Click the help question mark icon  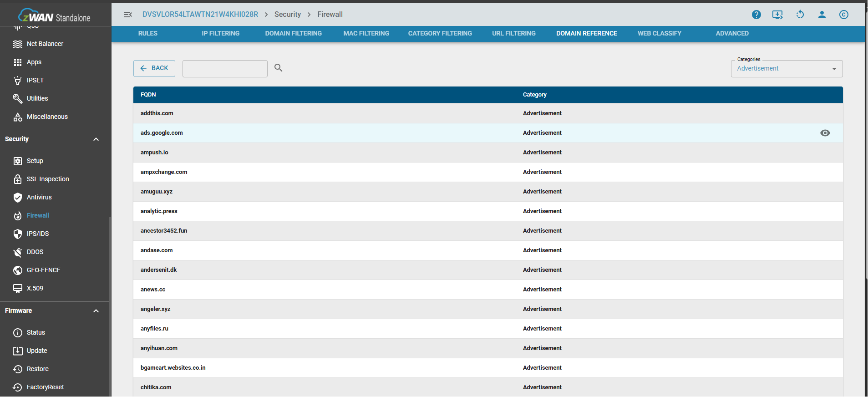point(756,15)
